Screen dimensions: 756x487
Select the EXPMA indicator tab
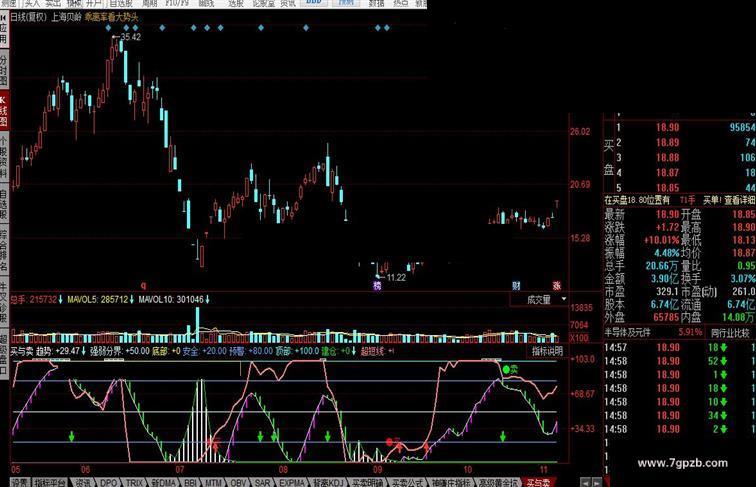tap(292, 482)
